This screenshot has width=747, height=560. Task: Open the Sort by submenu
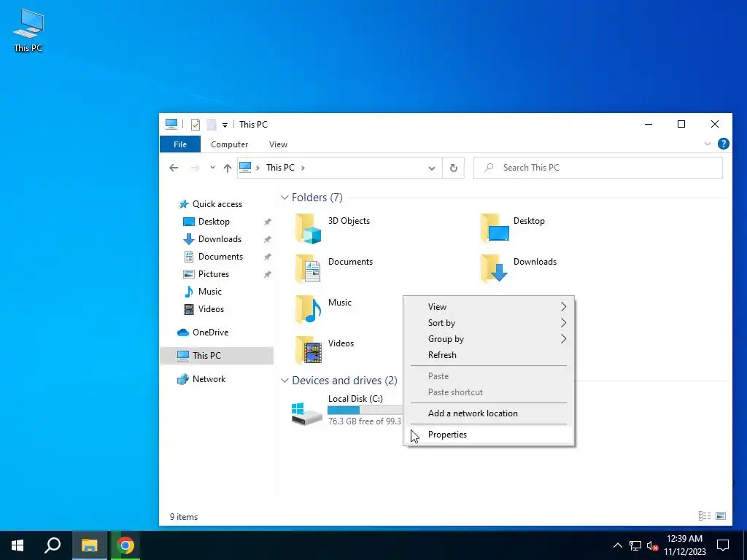[x=489, y=323]
